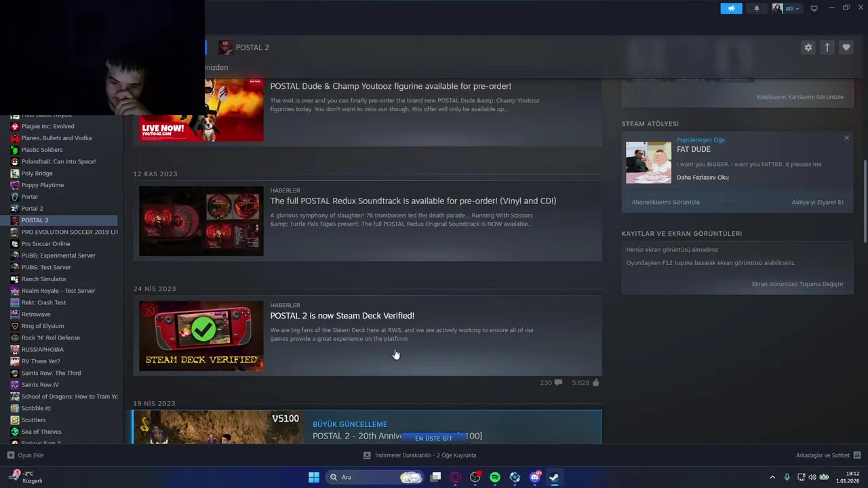Open Spotify from the taskbar
868x488 pixels.
pos(495,477)
